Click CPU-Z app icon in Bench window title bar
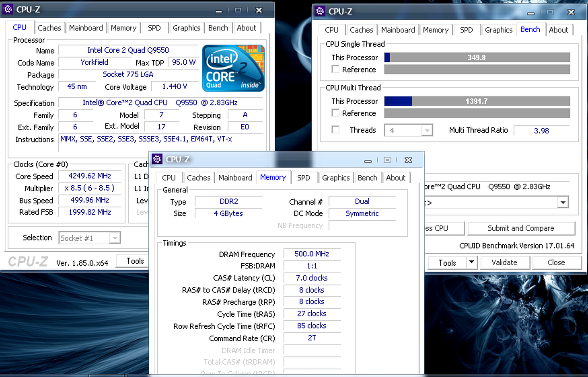This screenshot has height=377, width=588. click(x=320, y=11)
